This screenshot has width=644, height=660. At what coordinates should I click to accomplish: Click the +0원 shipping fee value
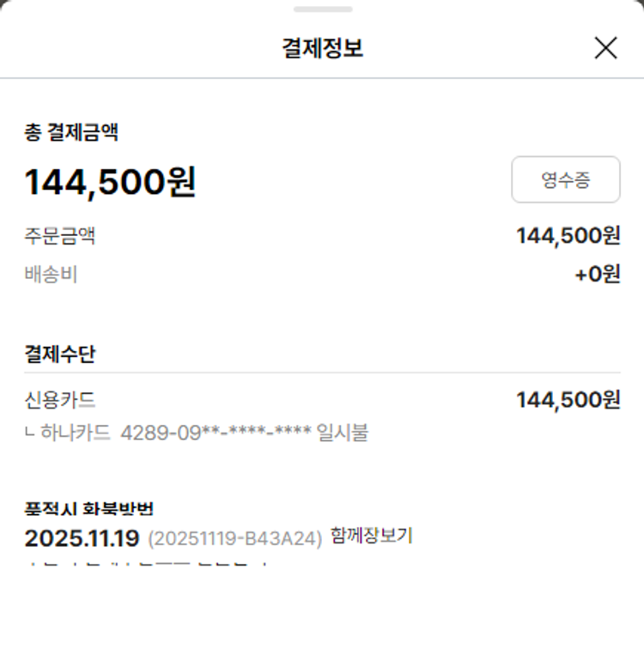click(597, 275)
